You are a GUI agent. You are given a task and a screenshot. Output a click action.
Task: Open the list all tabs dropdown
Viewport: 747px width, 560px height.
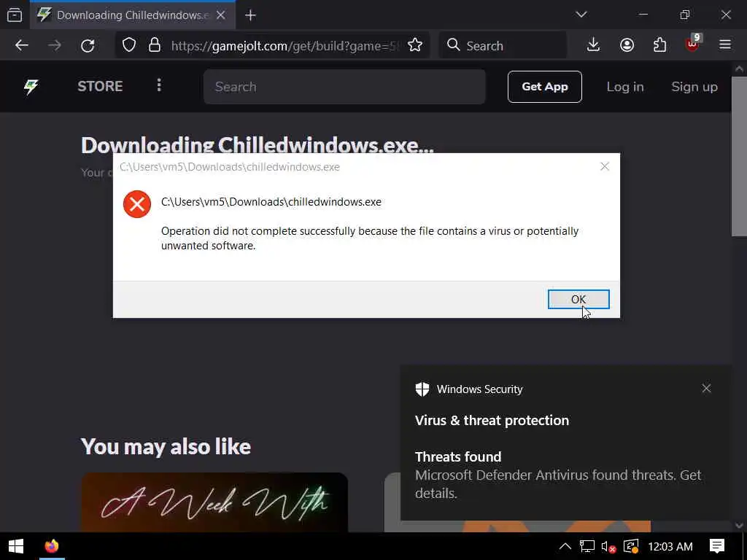coord(581,15)
